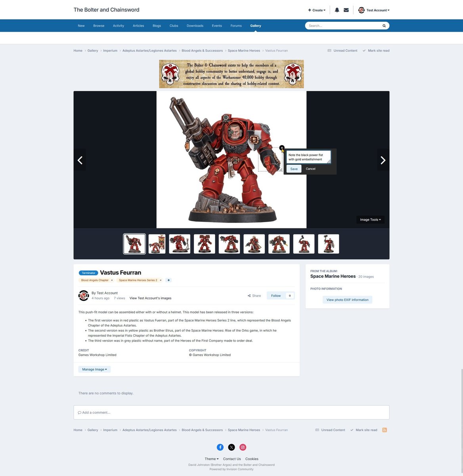Select the first thumbnail in the carousel
Image resolution: width=463 pixels, height=476 pixels.
click(x=134, y=244)
